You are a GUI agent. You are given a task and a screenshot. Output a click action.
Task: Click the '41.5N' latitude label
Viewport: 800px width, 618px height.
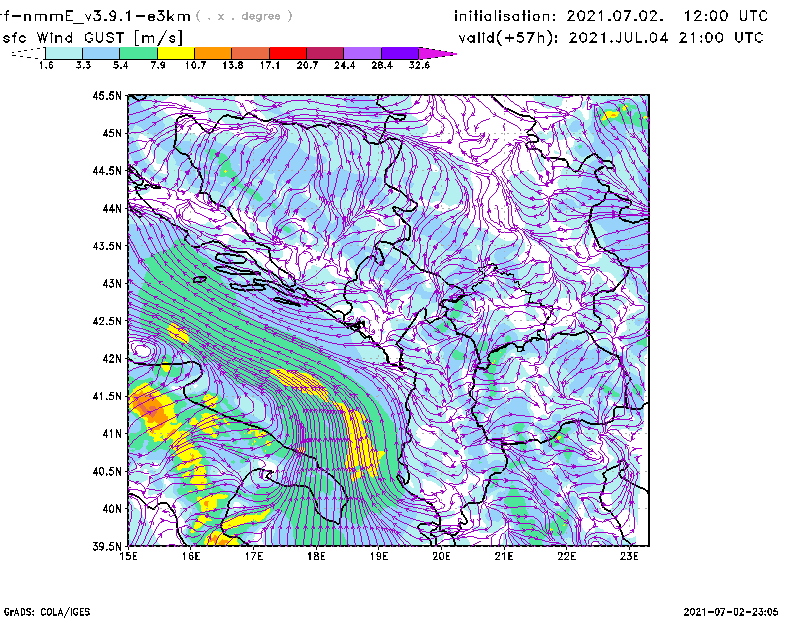point(107,396)
